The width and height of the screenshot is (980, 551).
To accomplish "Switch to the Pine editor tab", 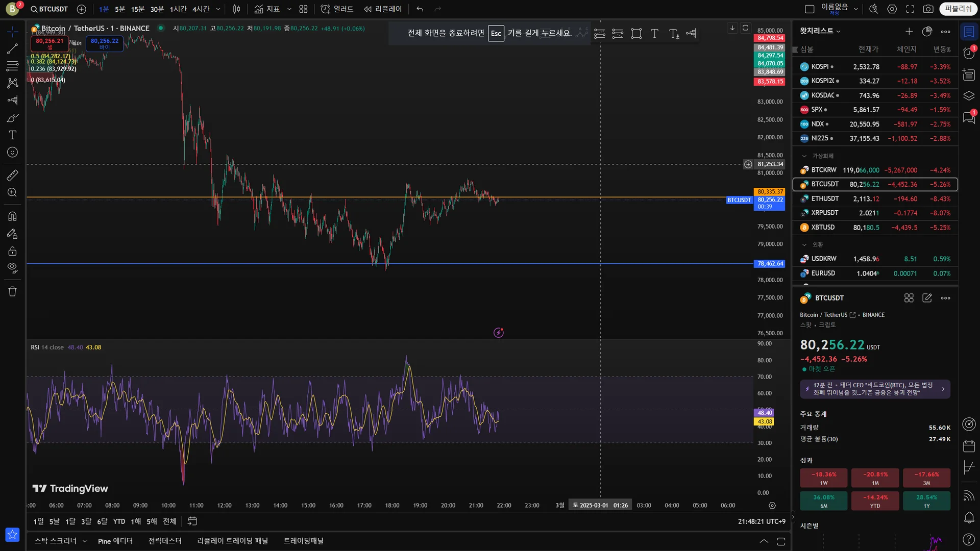I will pos(115,541).
